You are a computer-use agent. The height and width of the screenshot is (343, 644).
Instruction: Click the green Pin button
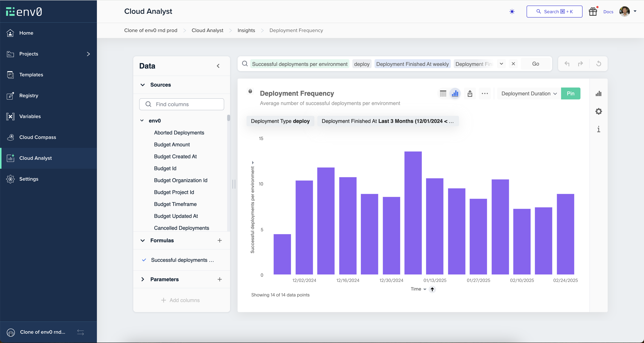coord(570,93)
